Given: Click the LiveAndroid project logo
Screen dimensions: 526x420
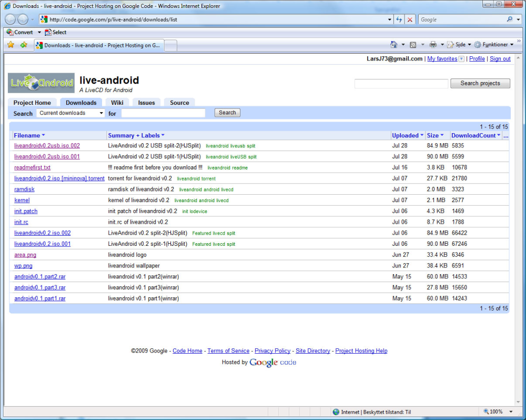Looking at the screenshot, I should coord(41,83).
